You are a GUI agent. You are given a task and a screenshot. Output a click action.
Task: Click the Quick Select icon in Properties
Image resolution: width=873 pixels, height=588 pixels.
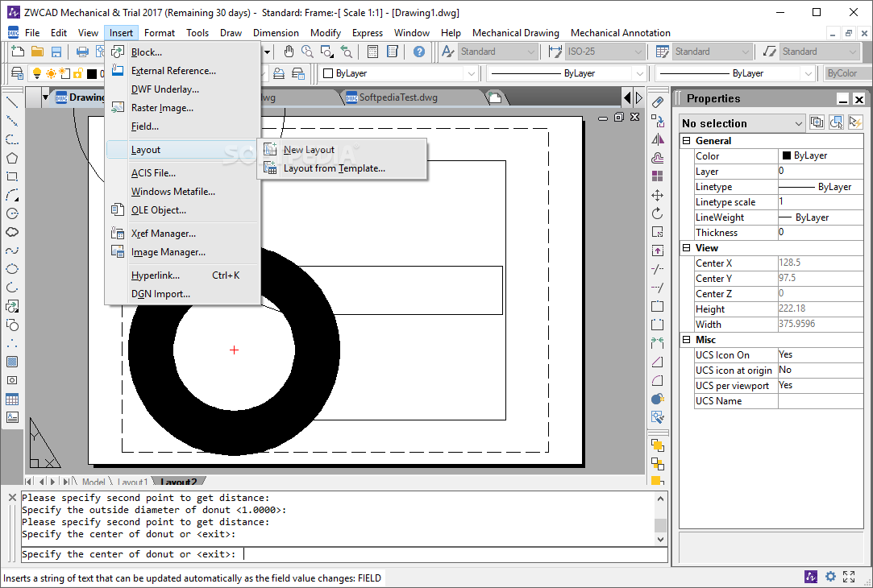855,122
